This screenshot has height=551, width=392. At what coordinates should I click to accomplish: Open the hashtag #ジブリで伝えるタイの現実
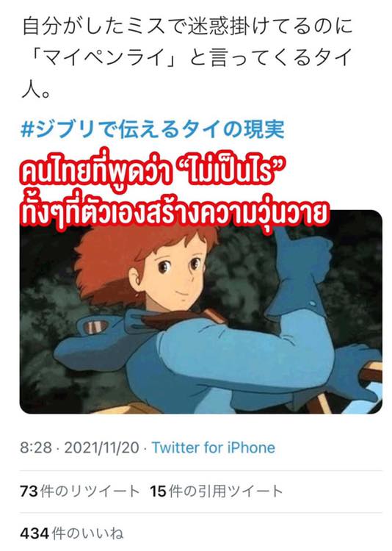click(x=153, y=129)
